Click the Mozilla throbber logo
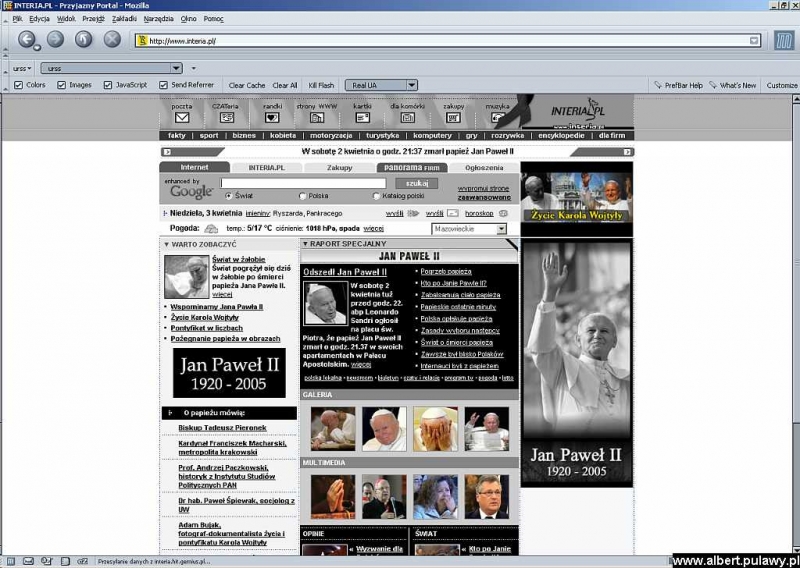 pos(783,40)
